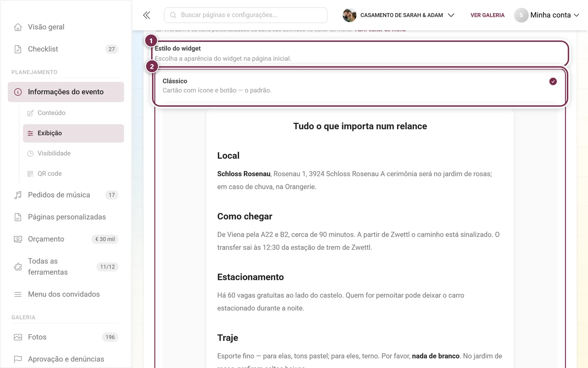
Task: Click the page icon of Páginas personalizadas
Action: click(x=18, y=217)
